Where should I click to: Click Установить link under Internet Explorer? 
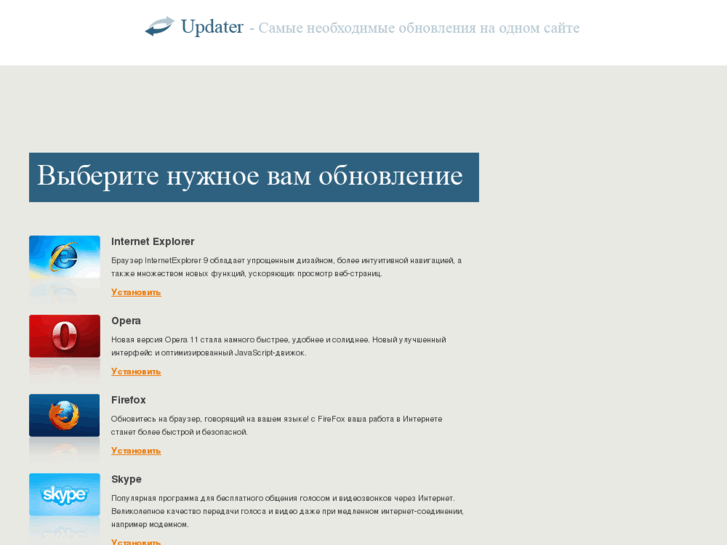tap(136, 292)
